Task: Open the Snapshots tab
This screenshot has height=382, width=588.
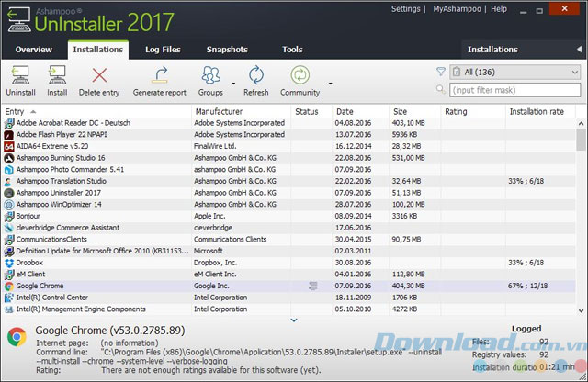Action: click(226, 49)
